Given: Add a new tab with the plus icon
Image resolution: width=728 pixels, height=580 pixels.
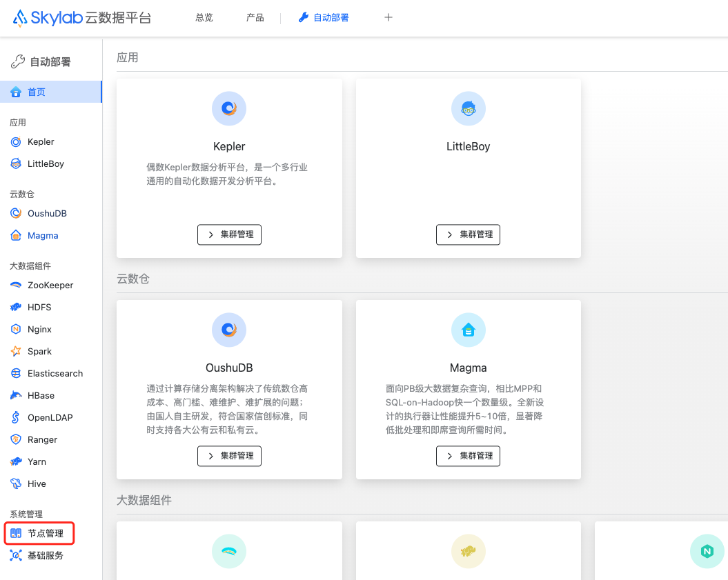Looking at the screenshot, I should (388, 18).
